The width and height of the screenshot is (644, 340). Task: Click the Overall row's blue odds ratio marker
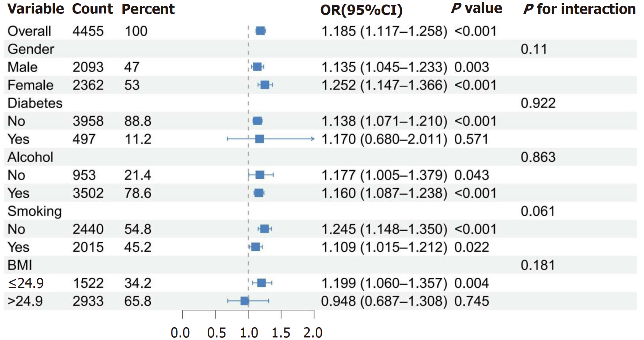[x=261, y=31]
